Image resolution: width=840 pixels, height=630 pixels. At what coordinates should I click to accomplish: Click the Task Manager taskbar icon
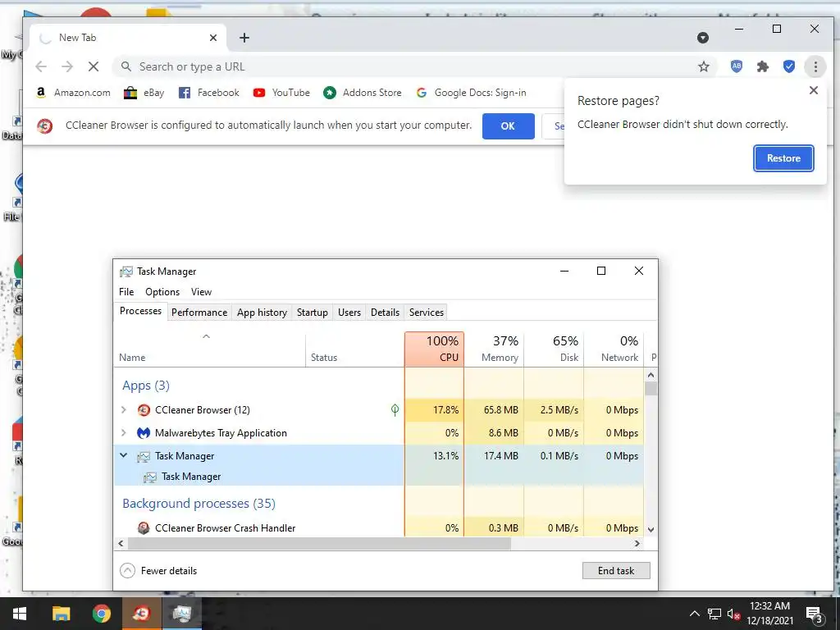pos(182,614)
